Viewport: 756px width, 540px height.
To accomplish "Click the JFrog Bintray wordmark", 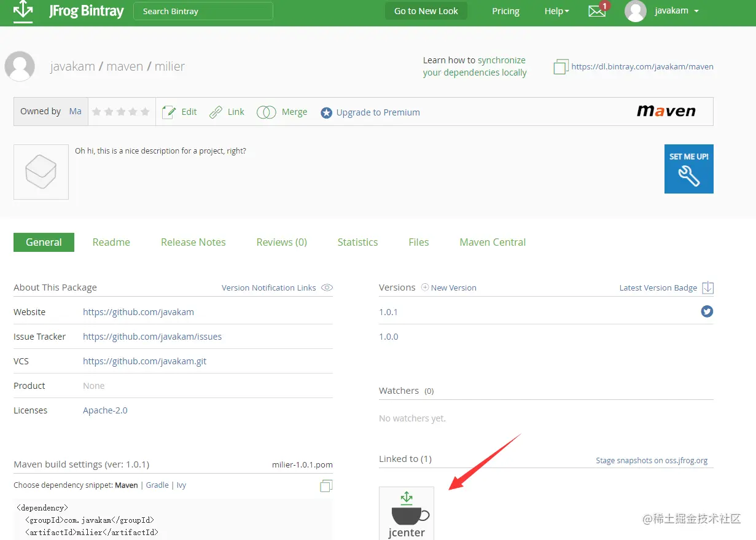I will tap(86, 11).
